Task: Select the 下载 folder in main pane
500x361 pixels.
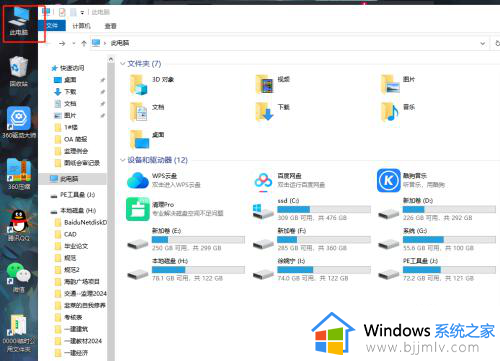Action: click(273, 112)
